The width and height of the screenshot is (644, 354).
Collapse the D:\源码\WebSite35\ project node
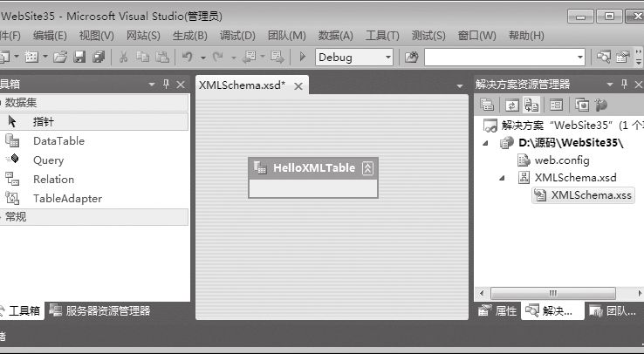click(x=486, y=143)
